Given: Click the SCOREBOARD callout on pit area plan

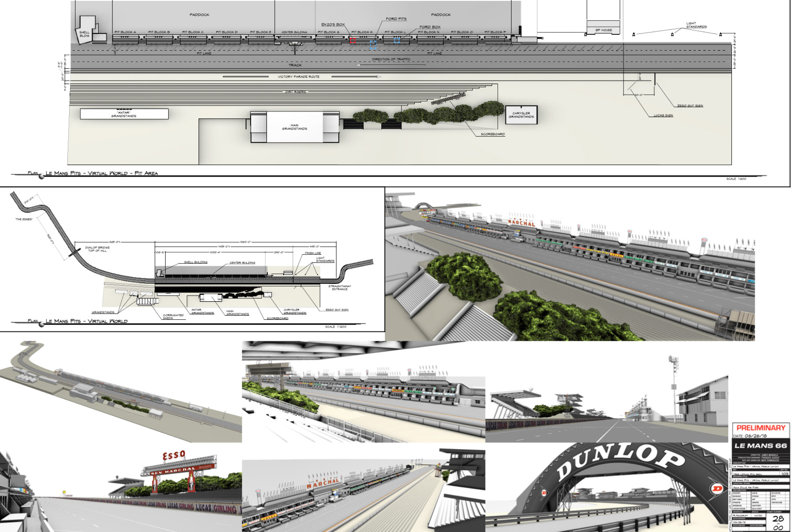Looking at the screenshot, I should point(492,134).
